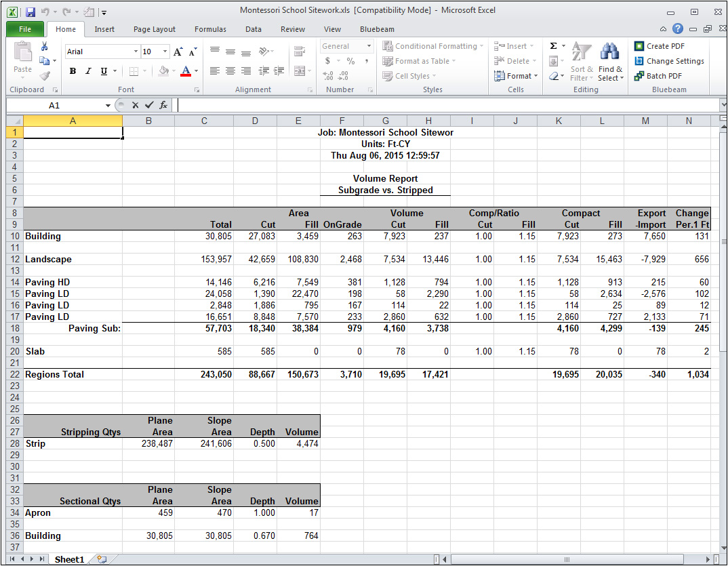Select the Sheet1 worksheet tab
Image resolution: width=728 pixels, height=566 pixels.
(69, 559)
